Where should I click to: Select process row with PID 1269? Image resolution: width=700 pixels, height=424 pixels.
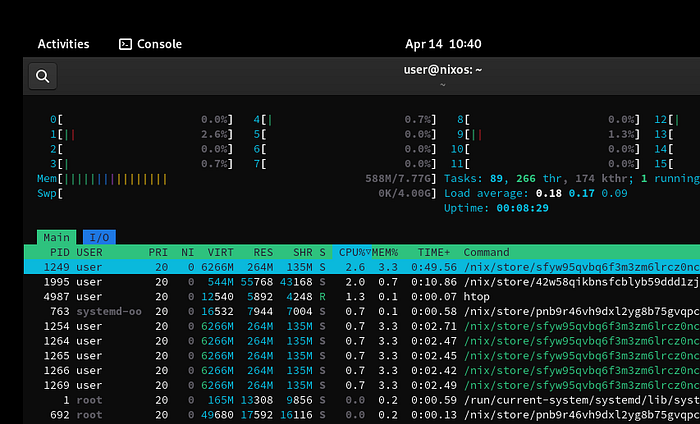pyautogui.click(x=362, y=385)
